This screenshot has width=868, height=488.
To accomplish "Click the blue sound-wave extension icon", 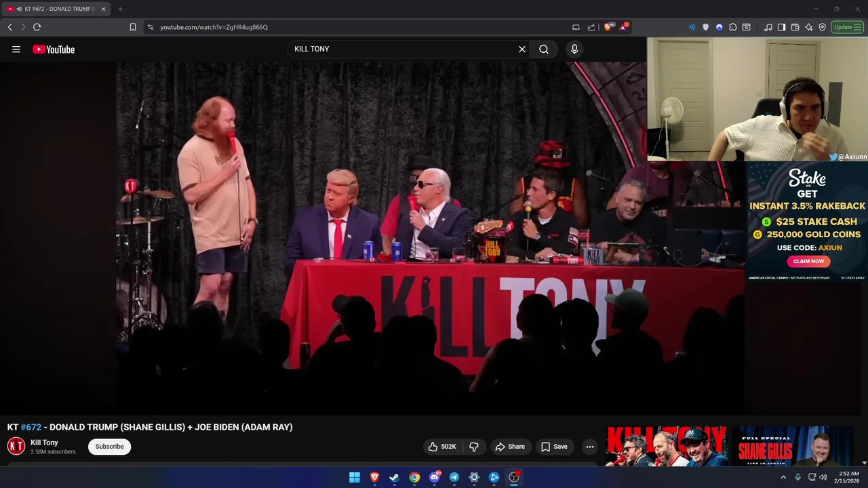I will (692, 27).
